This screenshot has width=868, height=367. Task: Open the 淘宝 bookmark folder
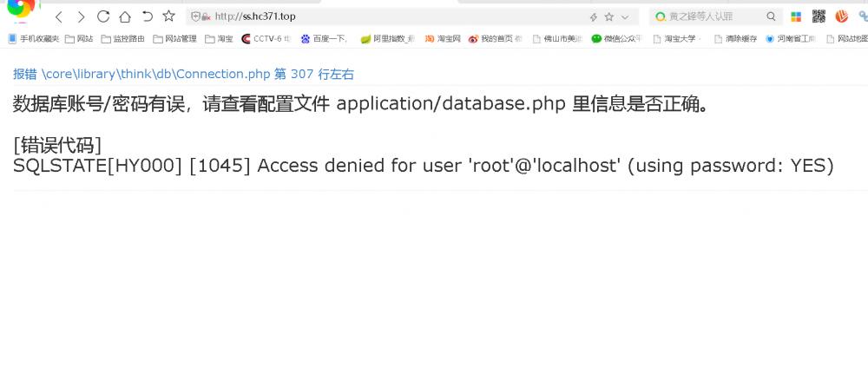point(220,39)
